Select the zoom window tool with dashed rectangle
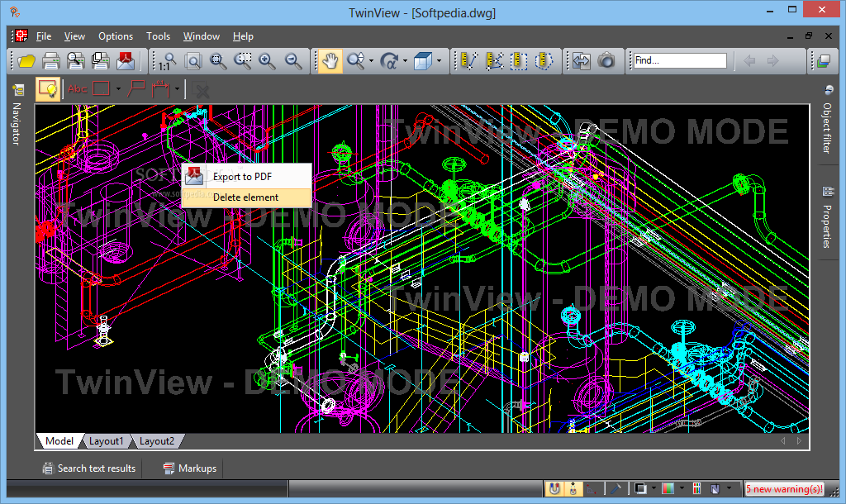 tap(243, 61)
